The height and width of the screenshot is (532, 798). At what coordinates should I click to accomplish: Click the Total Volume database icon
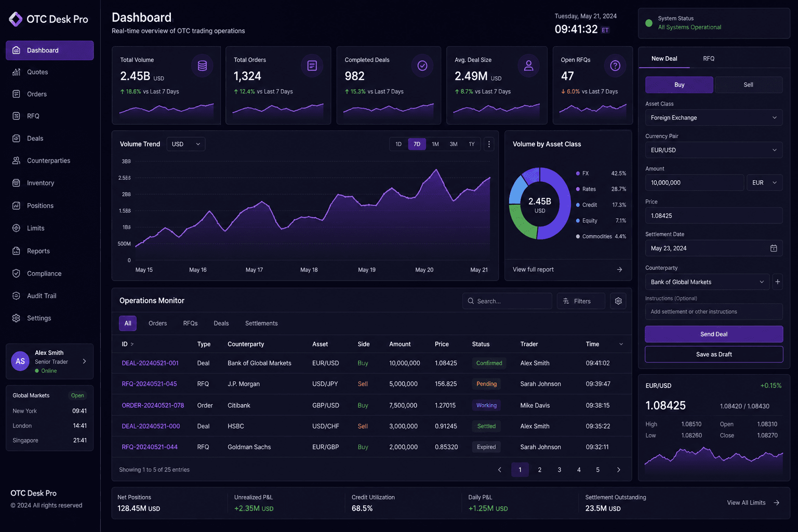(x=202, y=66)
